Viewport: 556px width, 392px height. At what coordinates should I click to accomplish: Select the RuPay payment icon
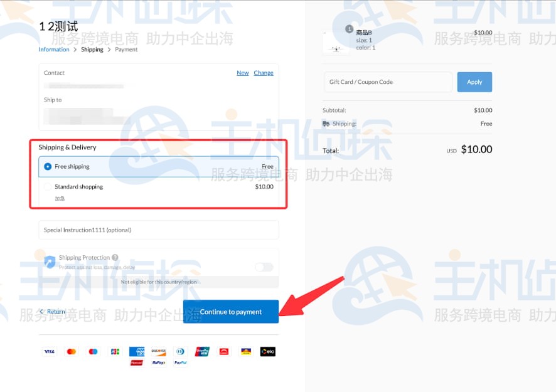(158, 364)
